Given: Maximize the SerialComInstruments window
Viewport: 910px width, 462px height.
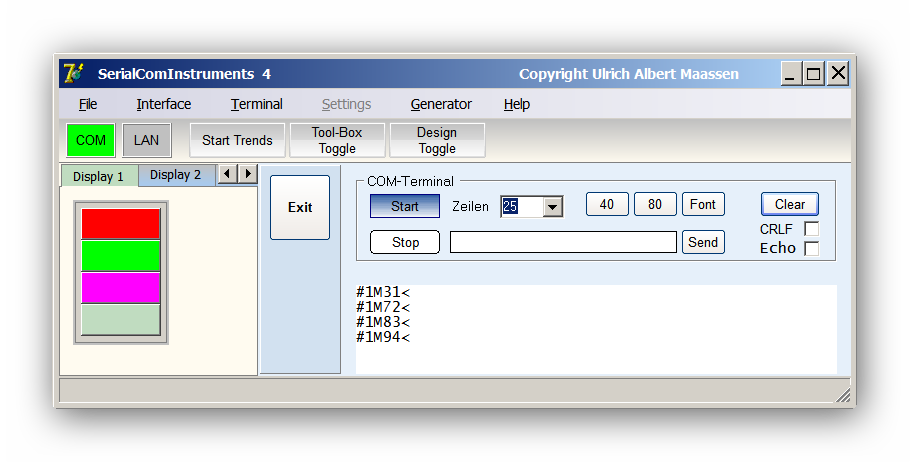Looking at the screenshot, I should [x=814, y=74].
